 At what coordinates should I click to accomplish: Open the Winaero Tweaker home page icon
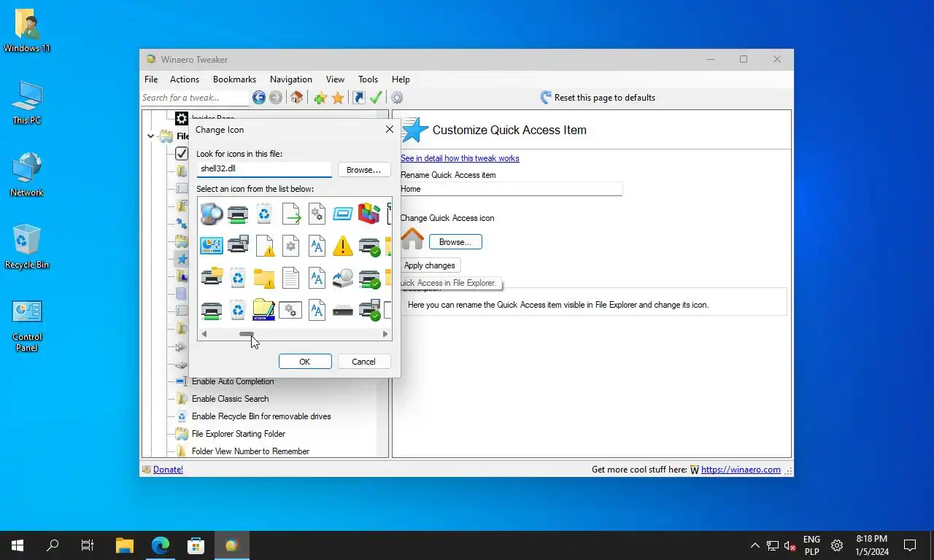pyautogui.click(x=296, y=98)
